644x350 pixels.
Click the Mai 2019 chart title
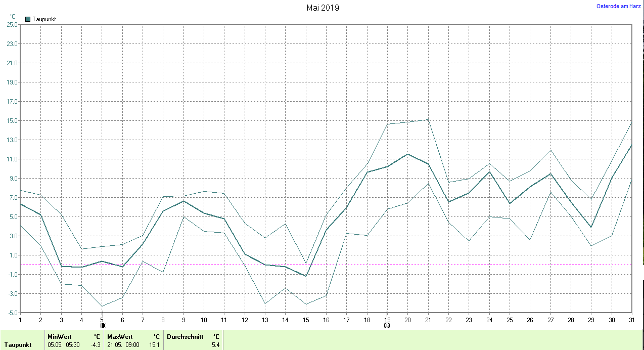click(323, 8)
